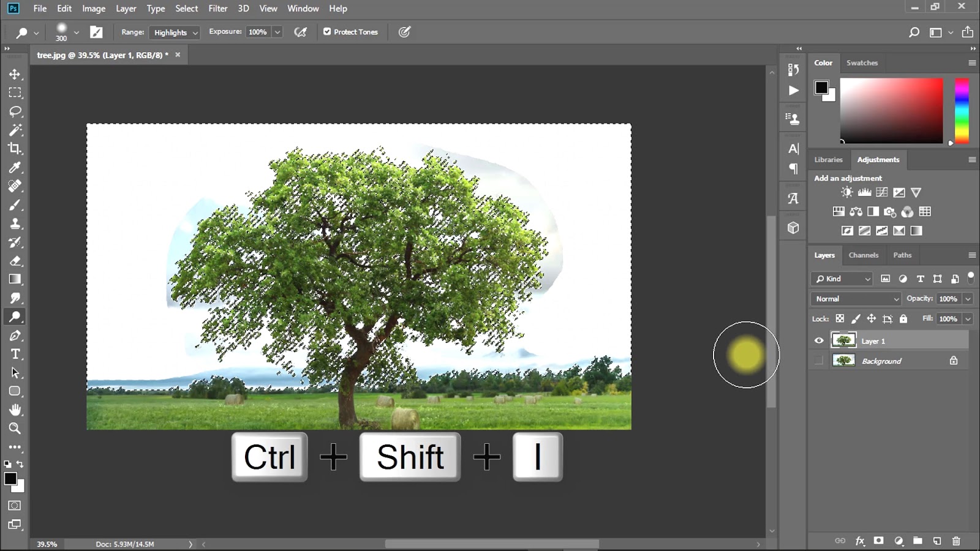Image resolution: width=980 pixels, height=551 pixels.
Task: Open layer styles with the fx button
Action: pos(860,541)
